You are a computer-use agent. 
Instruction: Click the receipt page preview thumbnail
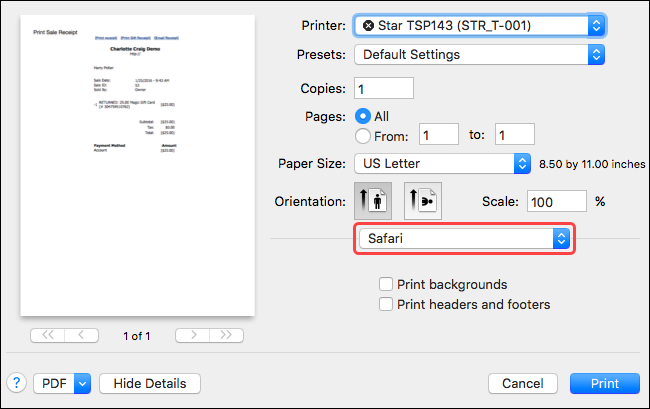pyautogui.click(x=138, y=166)
